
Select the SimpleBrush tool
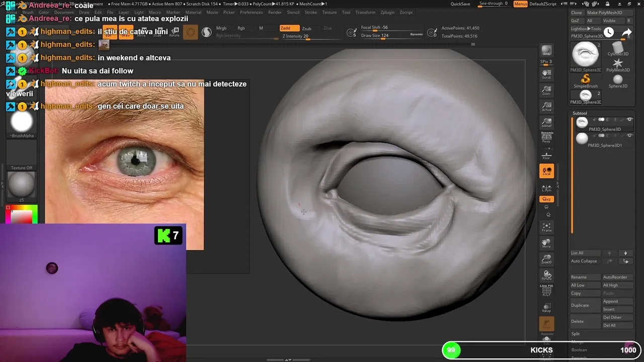(x=586, y=81)
